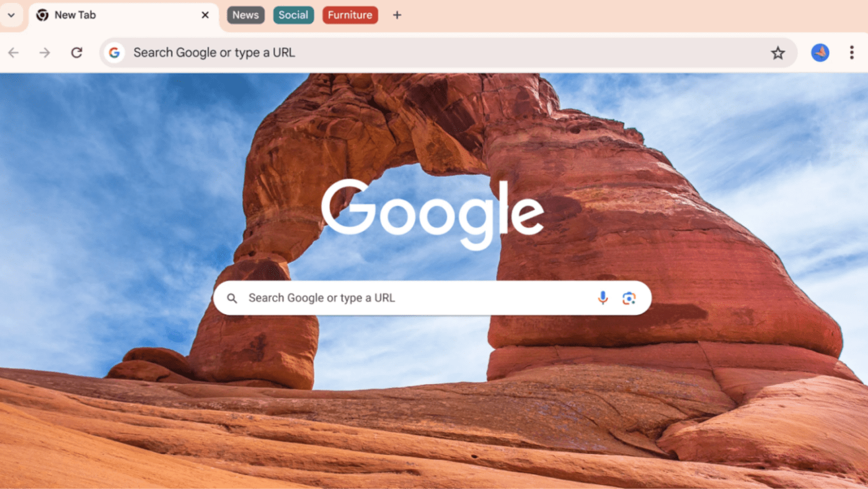Select the New Tab tab

pyautogui.click(x=124, y=16)
